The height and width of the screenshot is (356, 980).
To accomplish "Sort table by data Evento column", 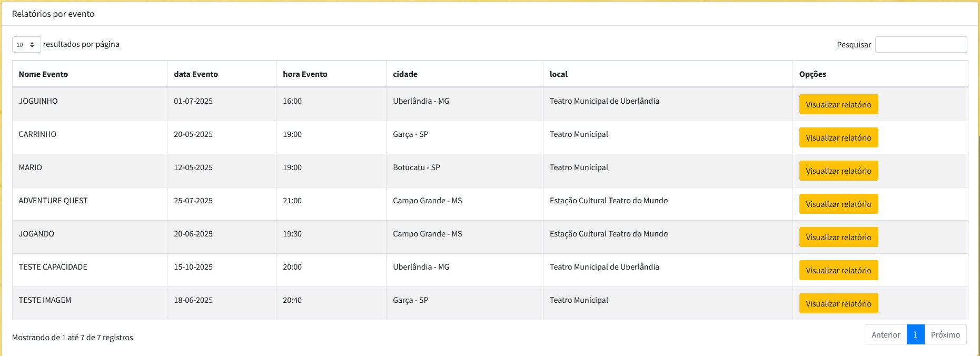I will tap(196, 74).
